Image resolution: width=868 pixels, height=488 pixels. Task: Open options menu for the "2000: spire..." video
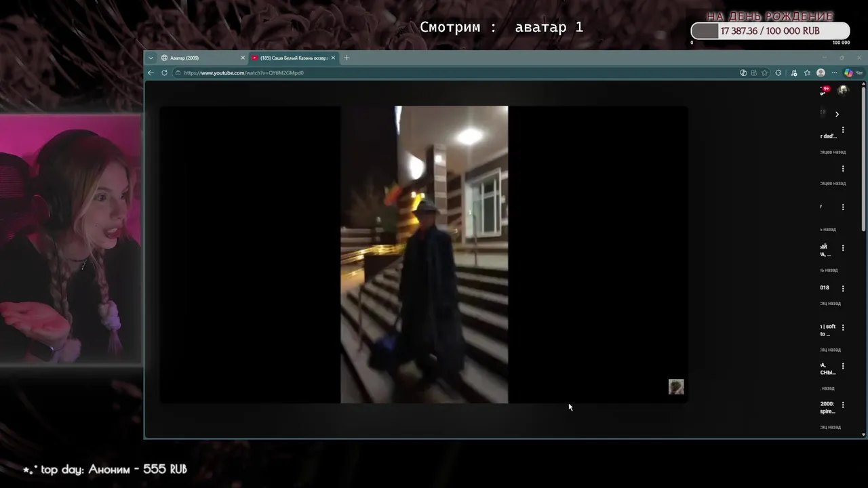(843, 405)
